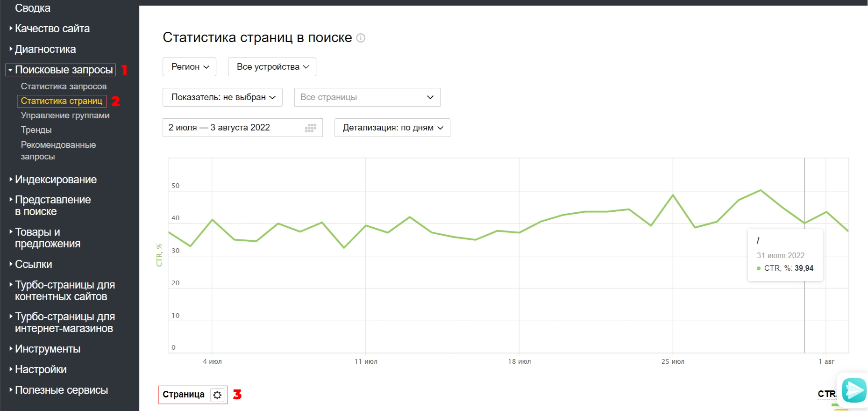Open the Все устройства dropdown
This screenshot has height=411, width=868.
point(272,67)
